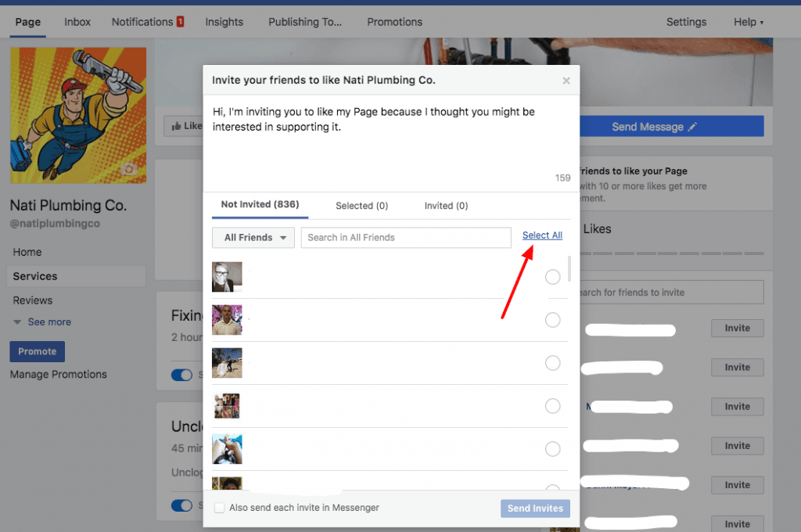
Task: Select the fourth friend's radio circle
Action: (x=552, y=406)
